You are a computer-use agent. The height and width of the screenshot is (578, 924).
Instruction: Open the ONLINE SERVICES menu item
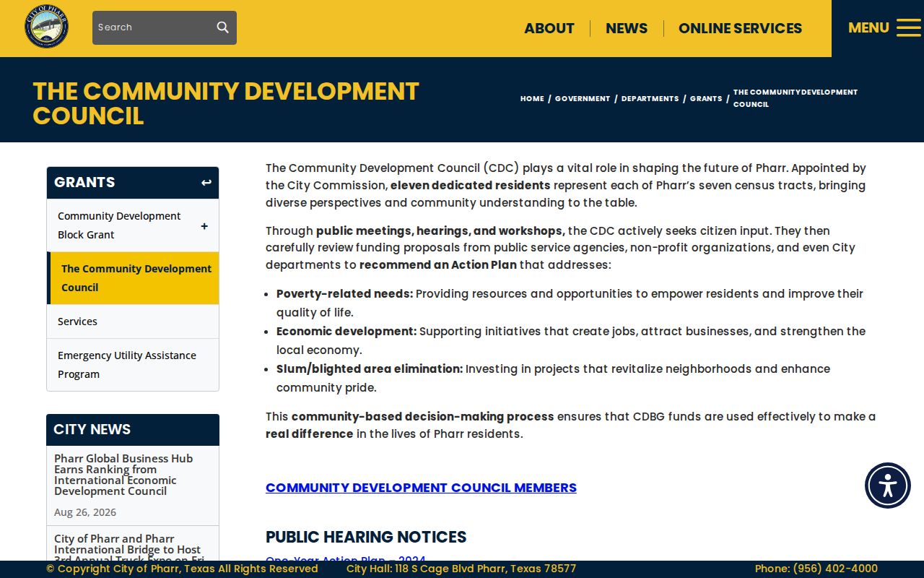click(740, 28)
